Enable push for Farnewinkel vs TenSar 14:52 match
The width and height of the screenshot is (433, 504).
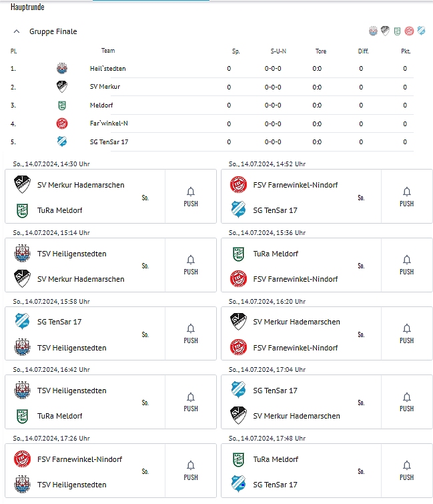tap(406, 196)
